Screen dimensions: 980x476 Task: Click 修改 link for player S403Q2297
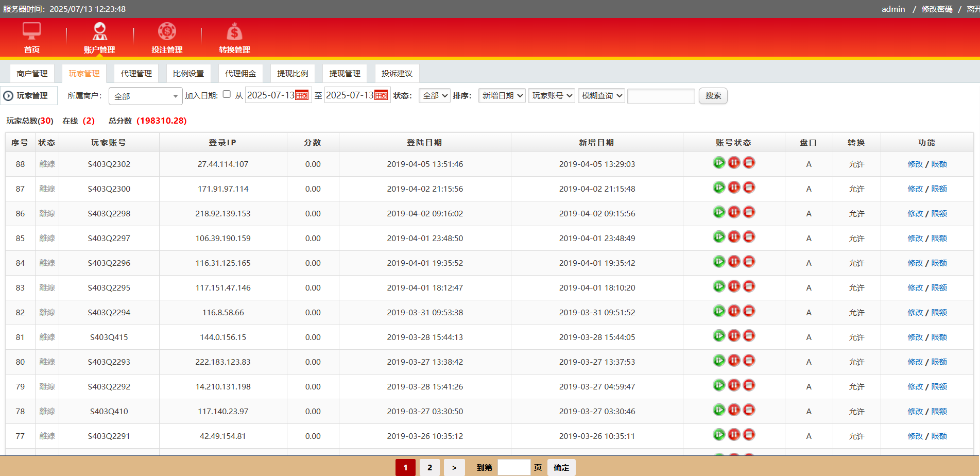915,239
